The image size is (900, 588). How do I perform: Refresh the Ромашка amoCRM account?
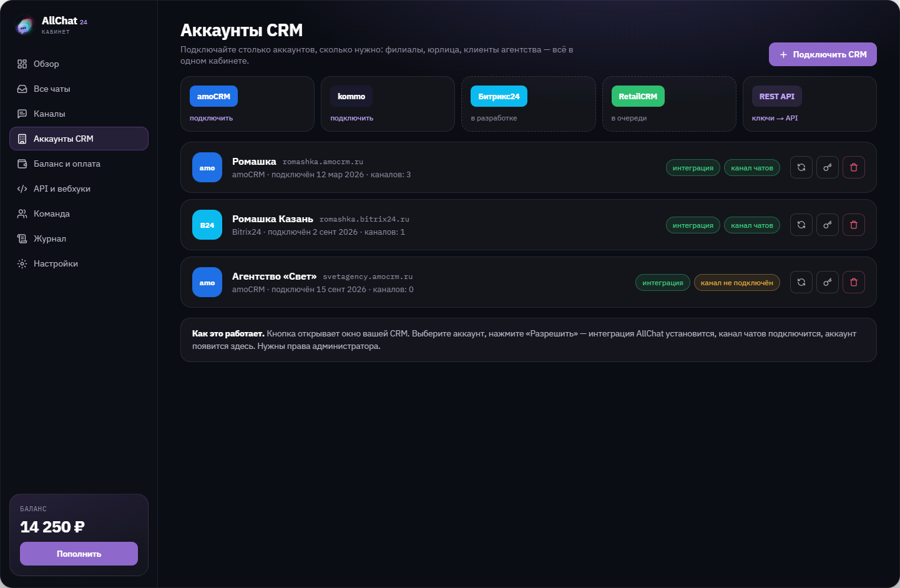point(801,167)
